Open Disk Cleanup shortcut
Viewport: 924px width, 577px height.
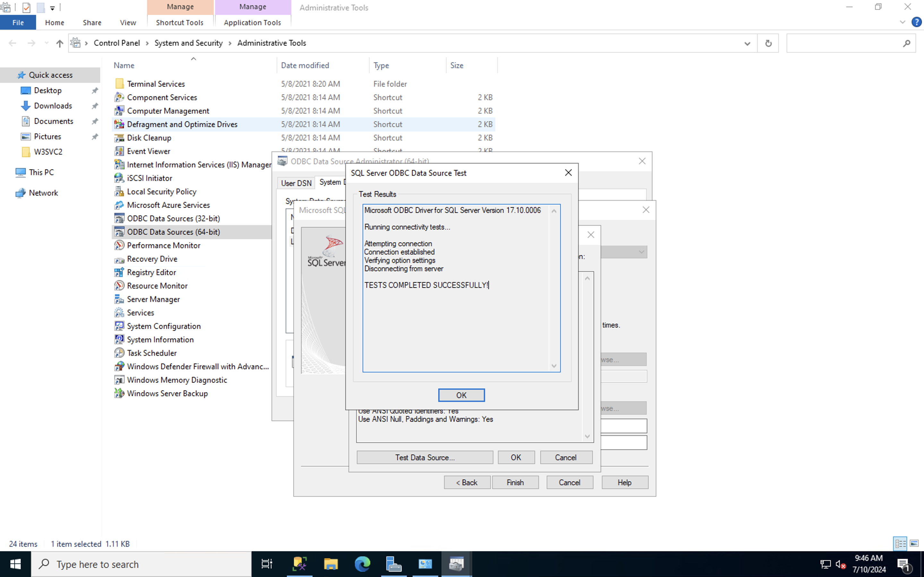[149, 138]
